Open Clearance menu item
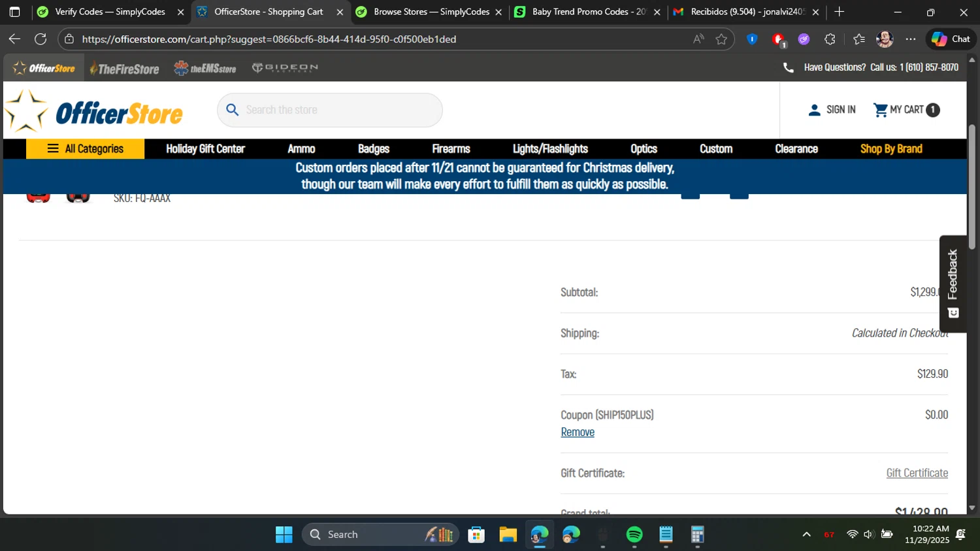This screenshot has width=980, height=551. (x=796, y=148)
